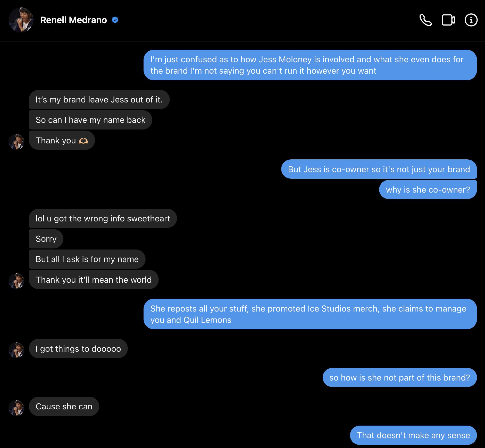Click the "Sorry" message bubble
This screenshot has height=448, width=485.
46,239
